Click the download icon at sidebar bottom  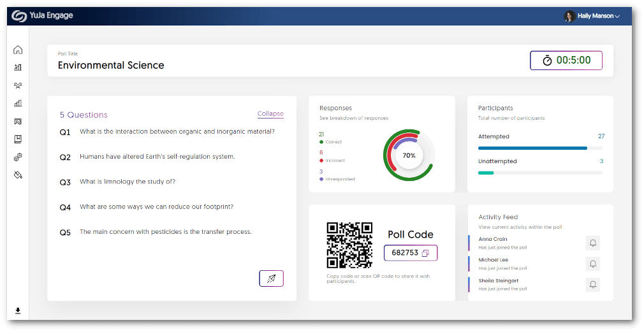[18, 311]
